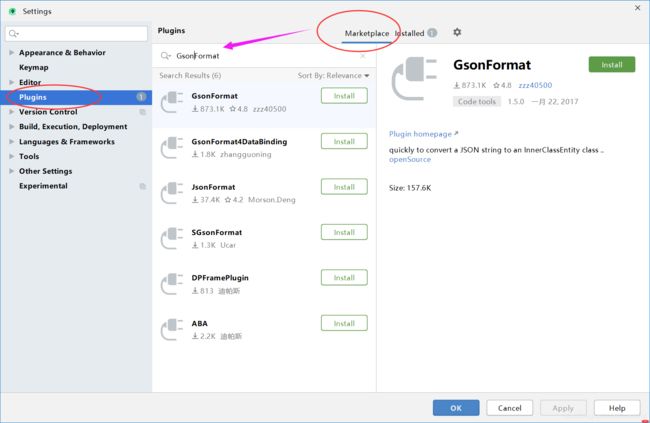Expand Languages & Frameworks arrow
The image size is (650, 423).
point(12,141)
